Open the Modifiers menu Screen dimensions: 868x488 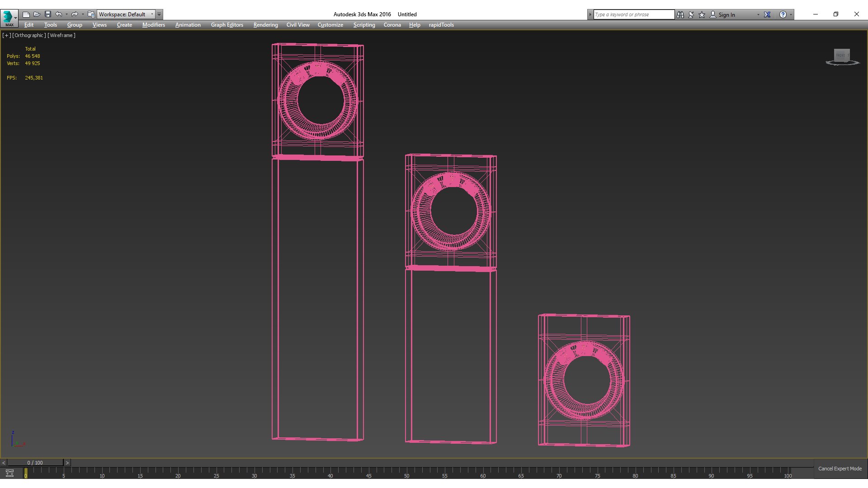click(x=153, y=25)
